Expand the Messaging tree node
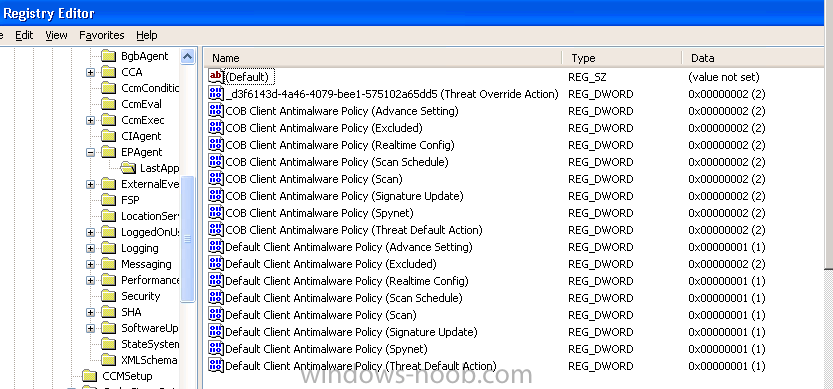 pos(90,265)
